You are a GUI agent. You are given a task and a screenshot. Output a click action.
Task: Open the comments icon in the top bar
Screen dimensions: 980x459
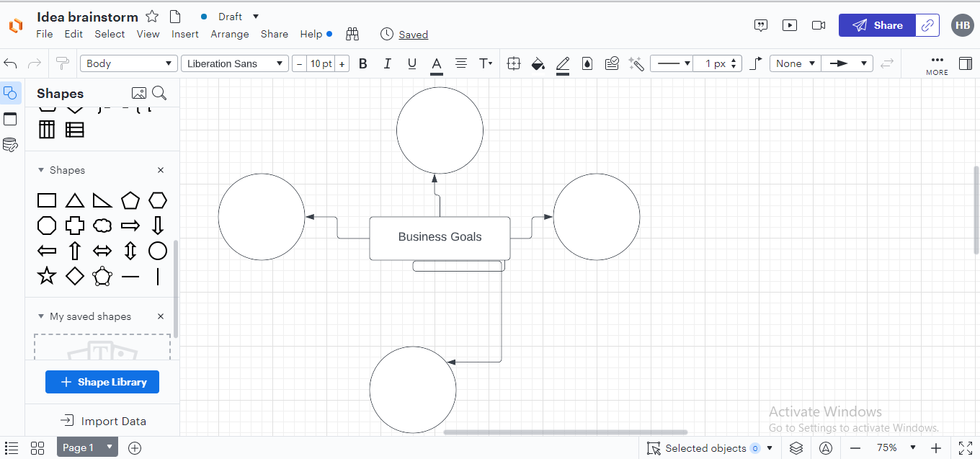point(761,25)
